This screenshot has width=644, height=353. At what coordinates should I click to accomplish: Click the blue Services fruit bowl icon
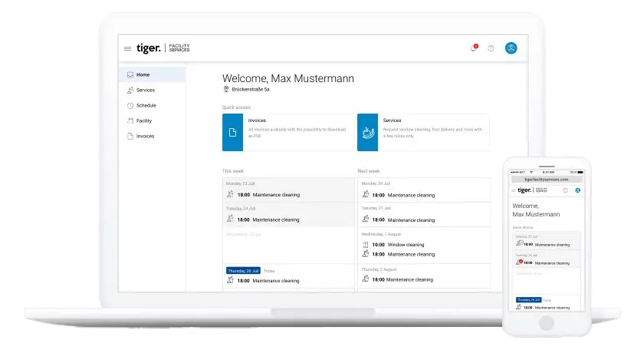pos(368,133)
